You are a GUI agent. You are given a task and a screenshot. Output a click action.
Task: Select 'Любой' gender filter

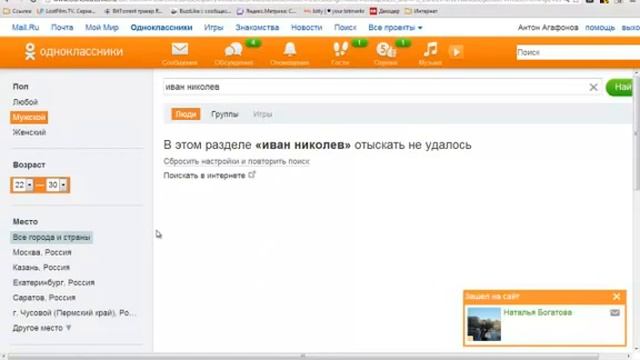point(25,102)
